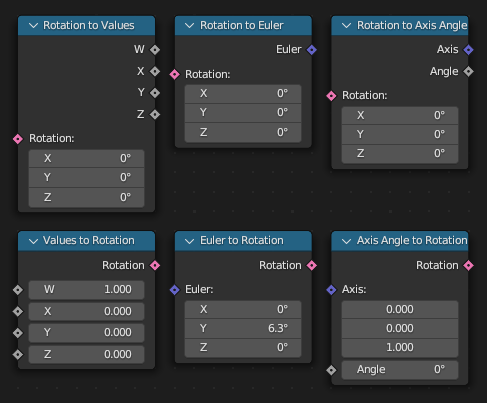Click Z rotation field in Rotation to Values
487x403 pixels.
[86, 197]
